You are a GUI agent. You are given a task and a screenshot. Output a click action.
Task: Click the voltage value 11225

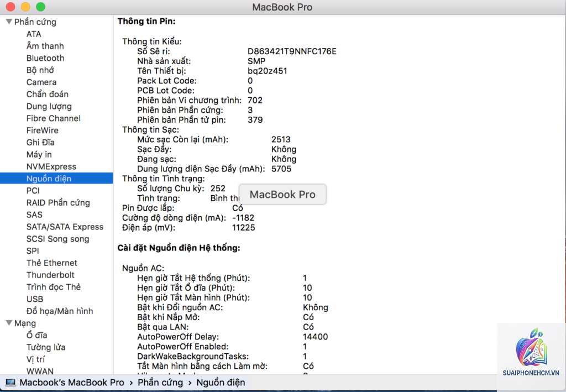click(243, 227)
